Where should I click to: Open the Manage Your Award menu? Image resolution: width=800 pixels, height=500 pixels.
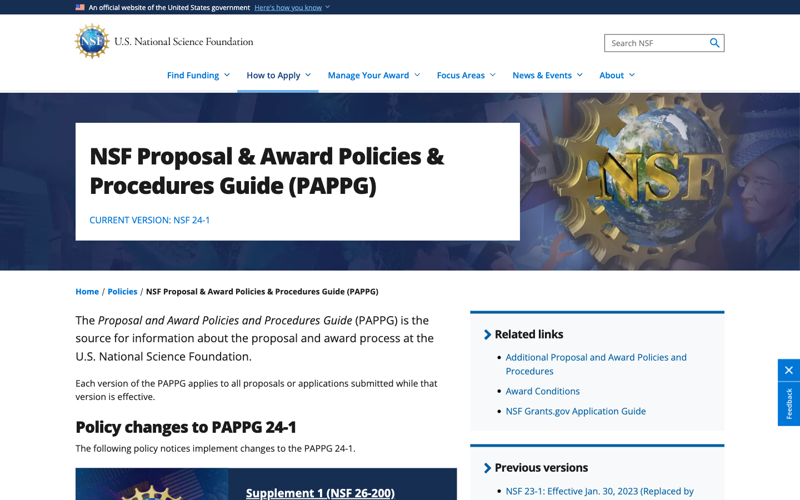[373, 75]
